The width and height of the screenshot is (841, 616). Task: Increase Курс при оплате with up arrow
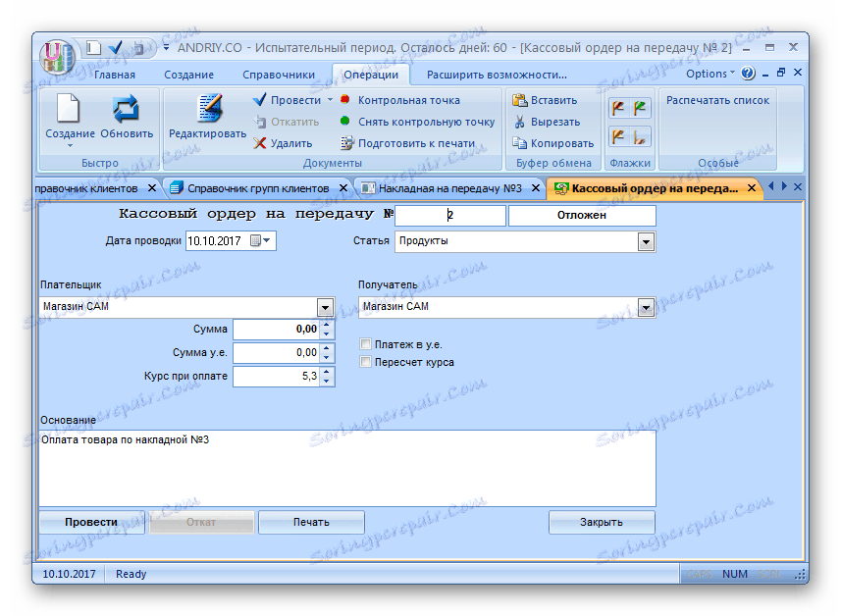point(327,371)
